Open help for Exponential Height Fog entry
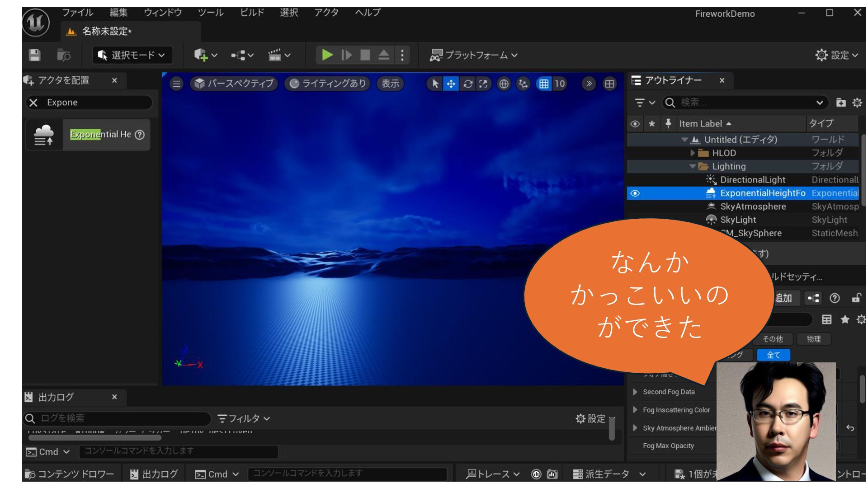Screen dimensions: 868x488 [140, 135]
